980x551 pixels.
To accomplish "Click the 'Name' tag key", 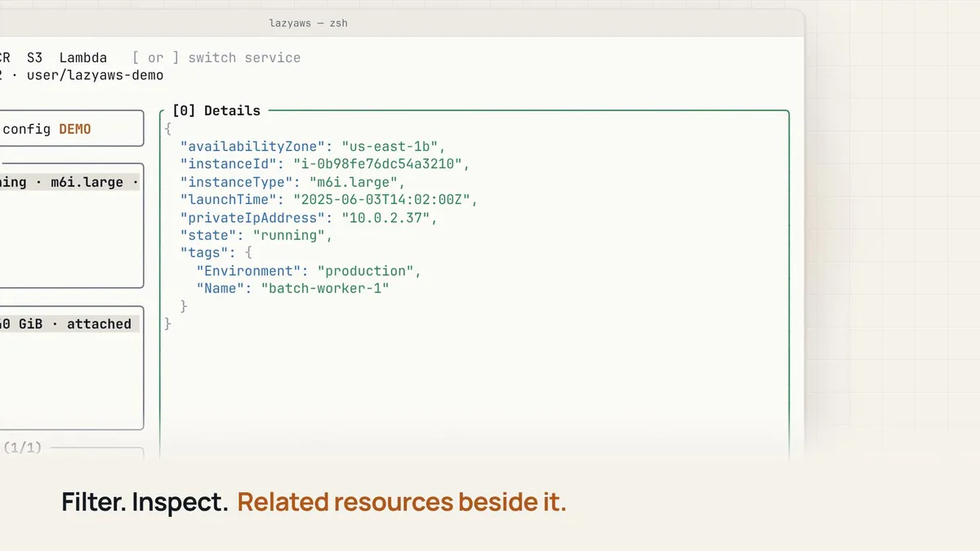I will click(x=220, y=289).
